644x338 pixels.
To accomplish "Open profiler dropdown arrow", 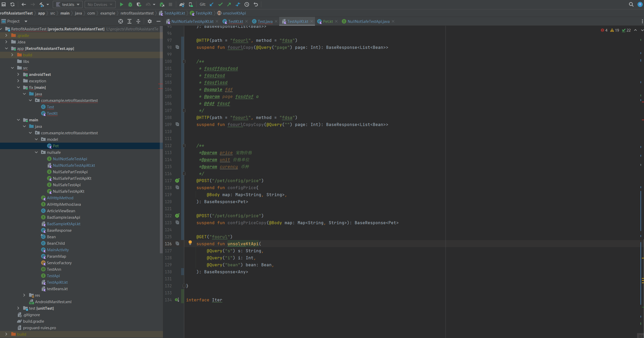I will [154, 4].
